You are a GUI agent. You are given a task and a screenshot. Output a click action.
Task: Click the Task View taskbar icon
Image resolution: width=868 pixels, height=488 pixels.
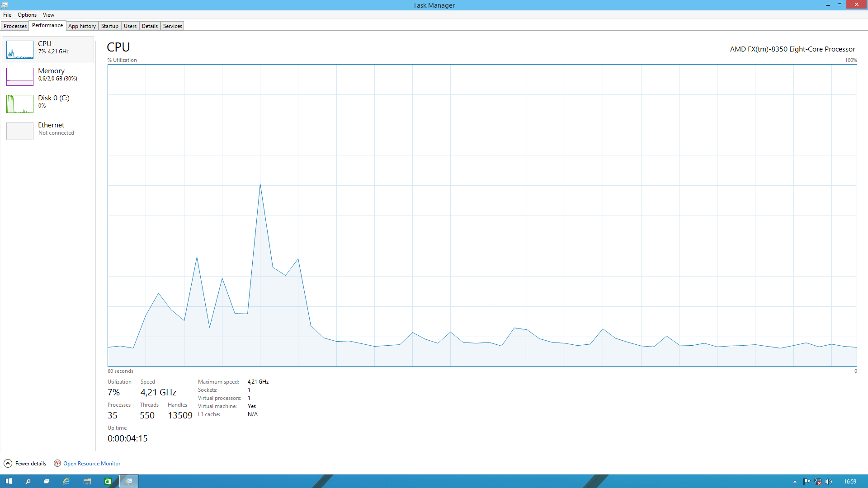[47, 482]
